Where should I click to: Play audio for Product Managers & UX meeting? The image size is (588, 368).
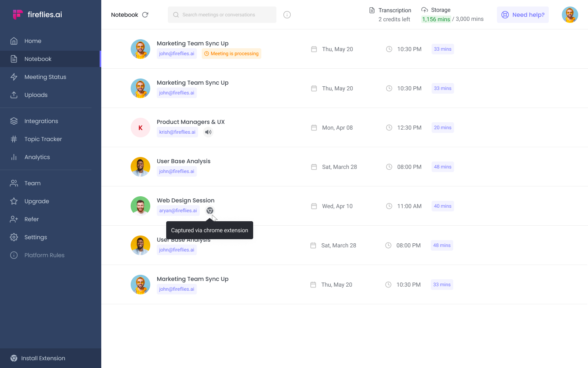(208, 132)
